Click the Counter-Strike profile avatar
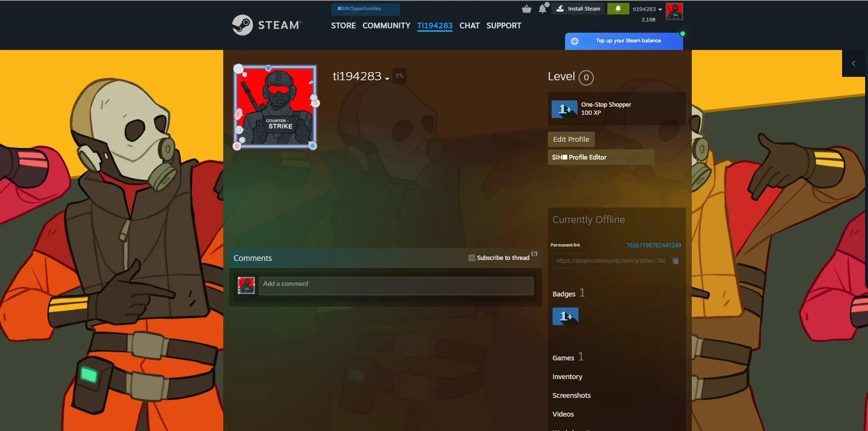Screen dimensions: 868x431 pyautogui.click(x=275, y=106)
